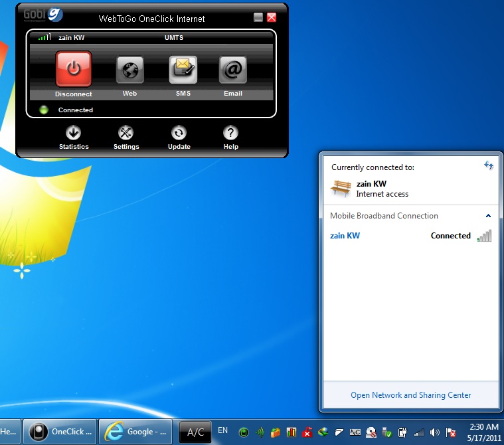Click the Internet access status text
Screen dimensions: 504x445
point(382,194)
